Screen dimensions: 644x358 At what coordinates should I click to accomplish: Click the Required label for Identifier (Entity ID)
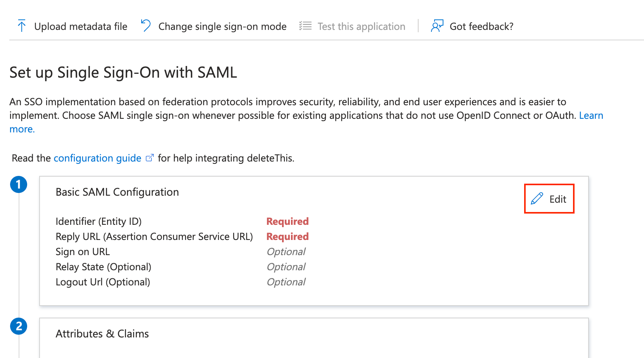pyautogui.click(x=287, y=221)
